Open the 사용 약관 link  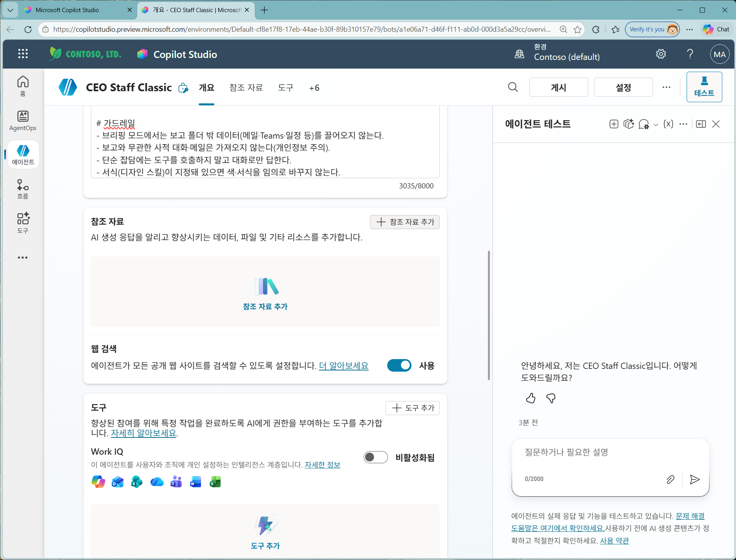coord(615,541)
